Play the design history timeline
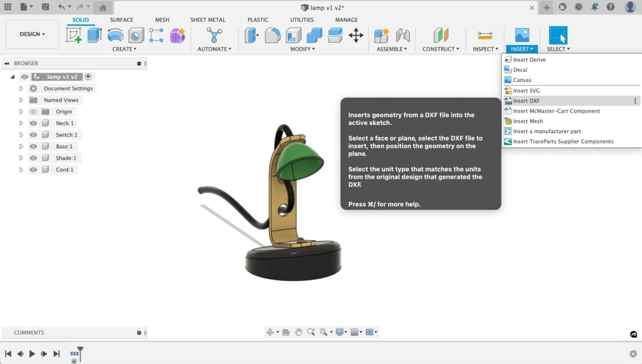Screen dimensions: 642x364 click(x=32, y=353)
